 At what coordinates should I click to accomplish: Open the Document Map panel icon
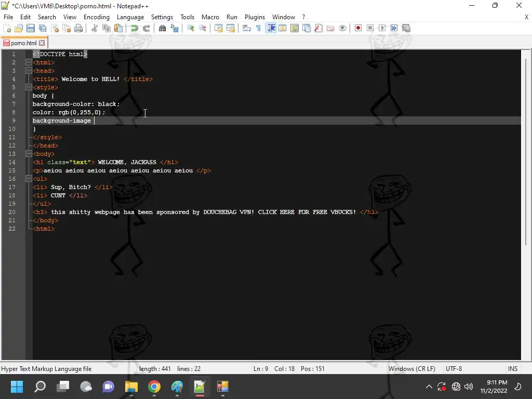tap(295, 28)
